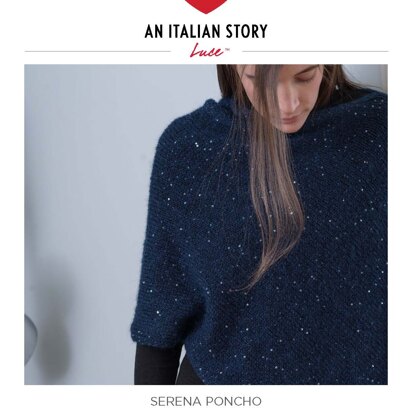Click the word STORY in the heading
This screenshot has width=412, height=412.
point(246,31)
